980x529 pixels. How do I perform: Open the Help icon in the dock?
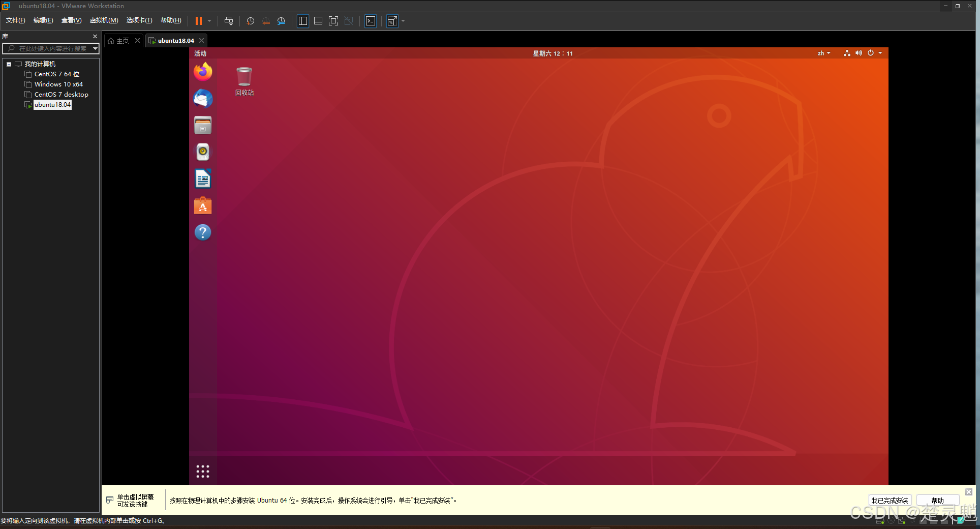(203, 232)
